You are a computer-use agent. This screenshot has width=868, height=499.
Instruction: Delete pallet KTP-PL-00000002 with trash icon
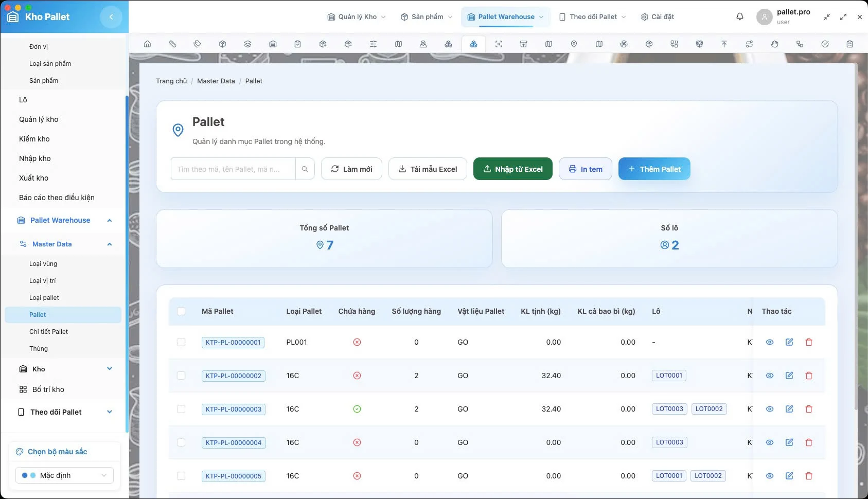809,376
